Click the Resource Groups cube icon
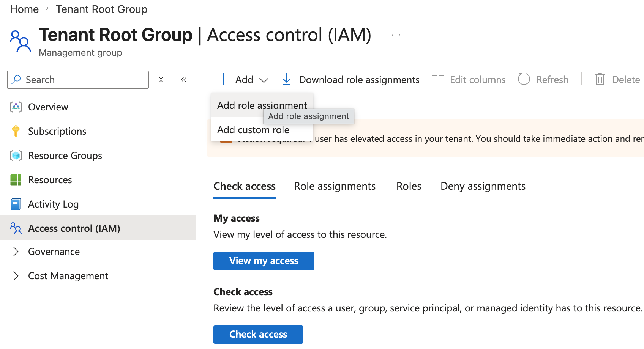Image resolution: width=644 pixels, height=349 pixels. point(16,156)
